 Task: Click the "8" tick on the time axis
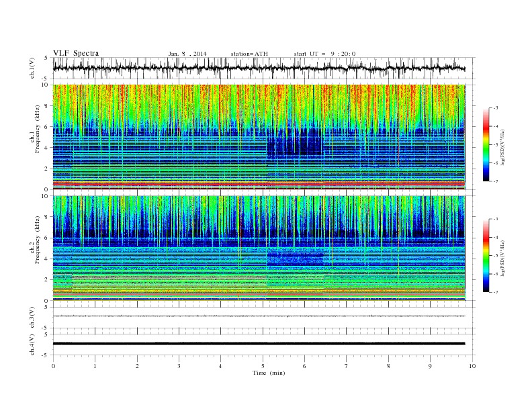pyautogui.click(x=388, y=366)
